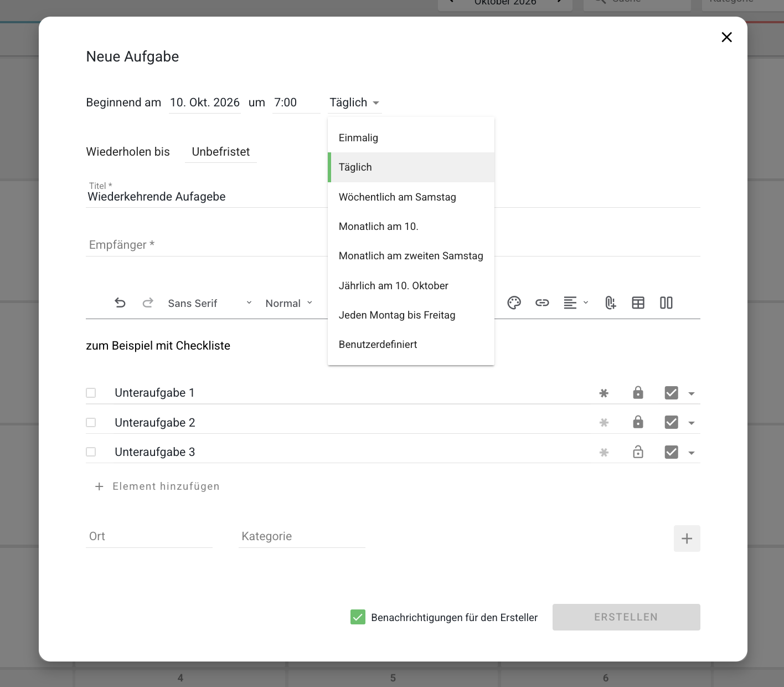Click Element hinzufügen to add item
Viewport: 784px width, 687px height.
pyautogui.click(x=157, y=486)
